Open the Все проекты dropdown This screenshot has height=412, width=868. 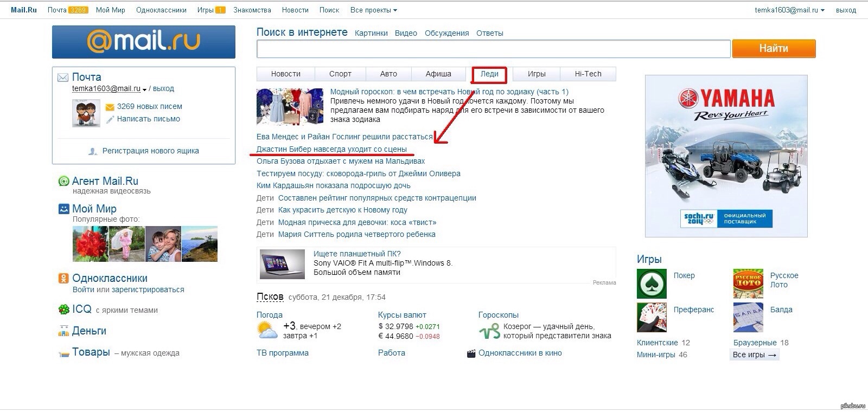pos(373,10)
